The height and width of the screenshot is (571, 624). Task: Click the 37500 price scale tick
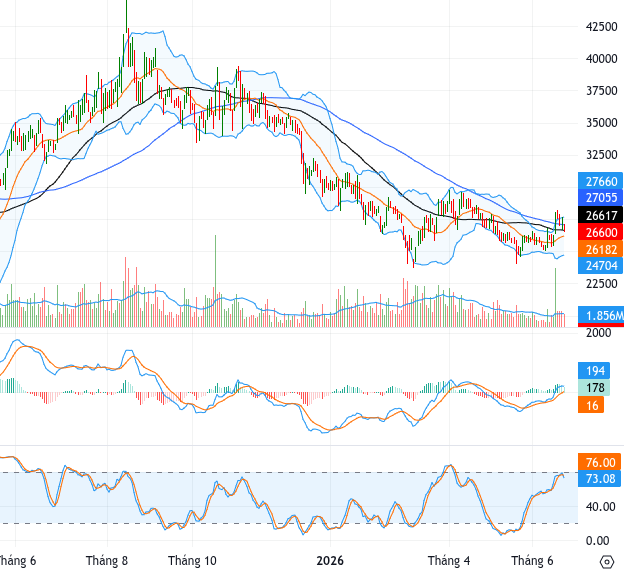[x=601, y=91]
